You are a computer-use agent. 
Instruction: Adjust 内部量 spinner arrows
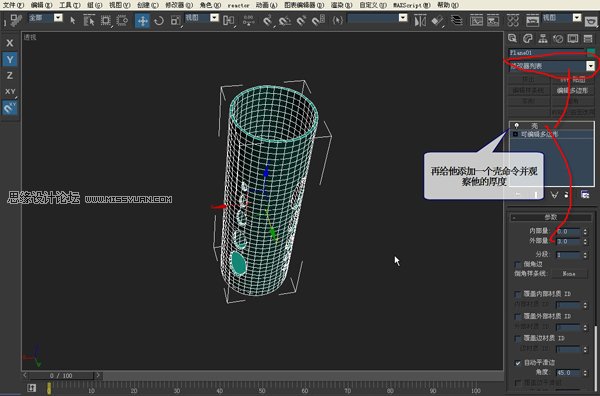tap(585, 231)
